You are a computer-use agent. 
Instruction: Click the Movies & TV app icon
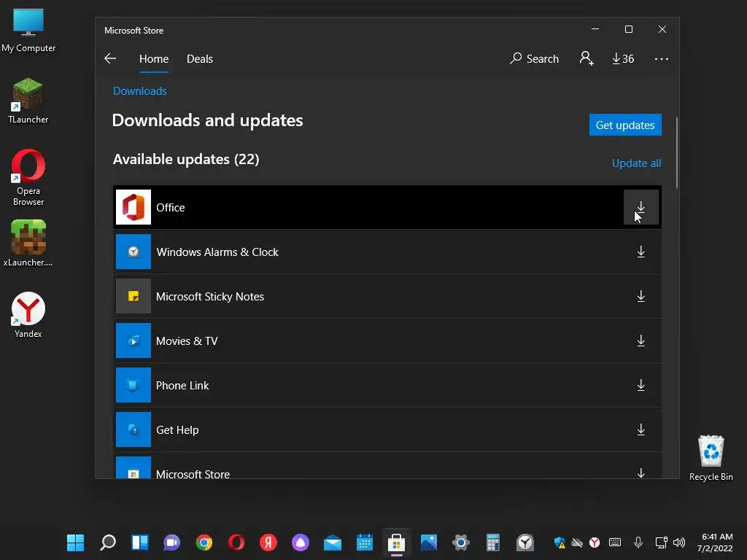pyautogui.click(x=133, y=341)
